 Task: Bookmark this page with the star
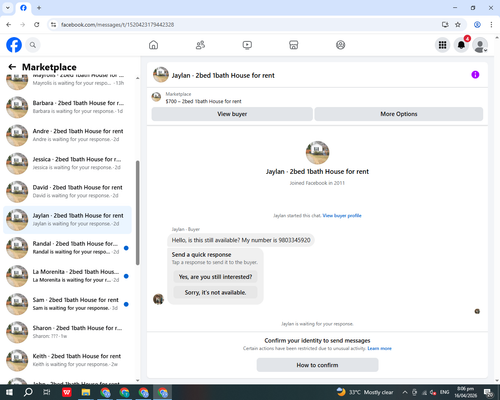coord(458,25)
